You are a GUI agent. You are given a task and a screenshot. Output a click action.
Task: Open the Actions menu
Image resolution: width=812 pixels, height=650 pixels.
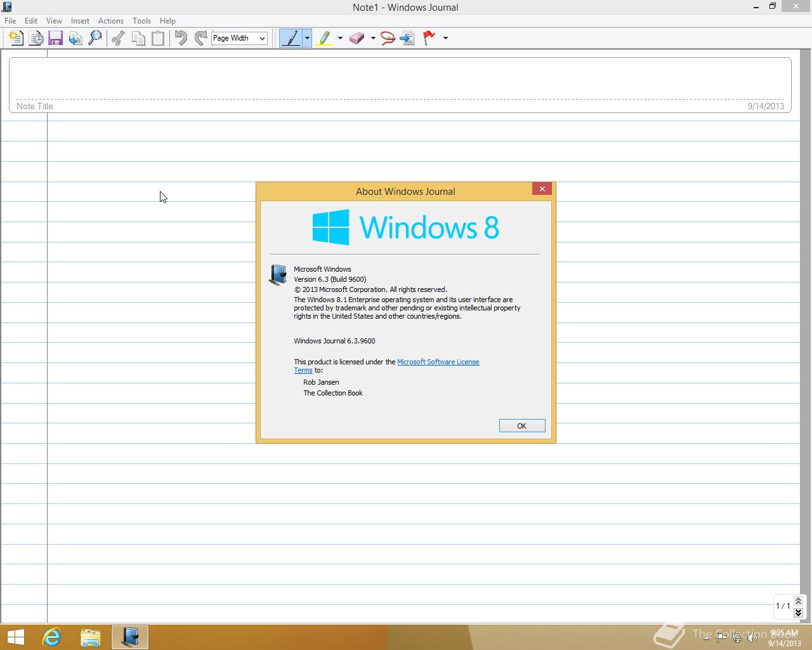pyautogui.click(x=111, y=21)
